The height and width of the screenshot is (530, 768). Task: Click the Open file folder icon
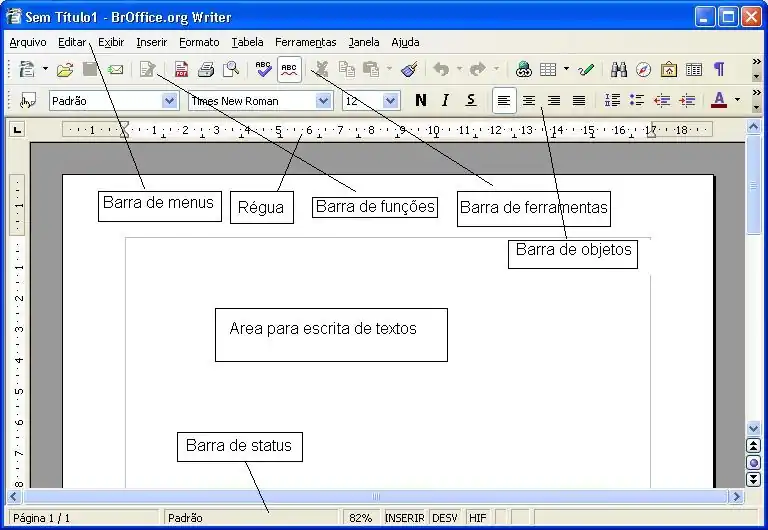click(65, 69)
